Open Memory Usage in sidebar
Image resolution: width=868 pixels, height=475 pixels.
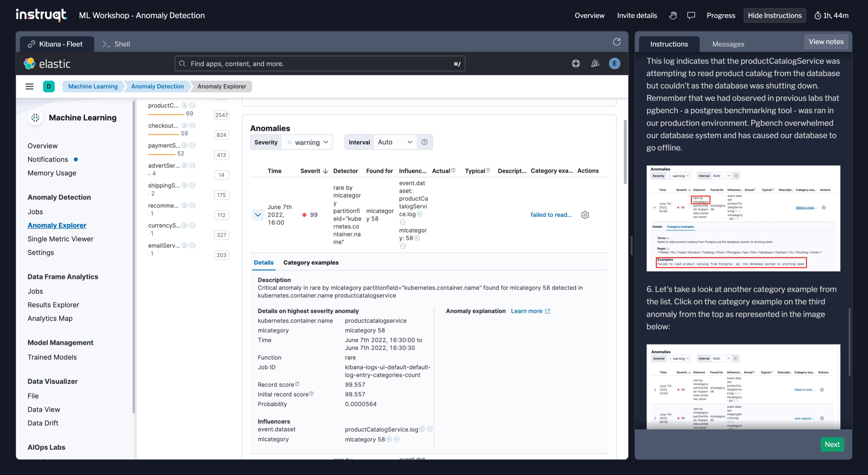(x=52, y=173)
